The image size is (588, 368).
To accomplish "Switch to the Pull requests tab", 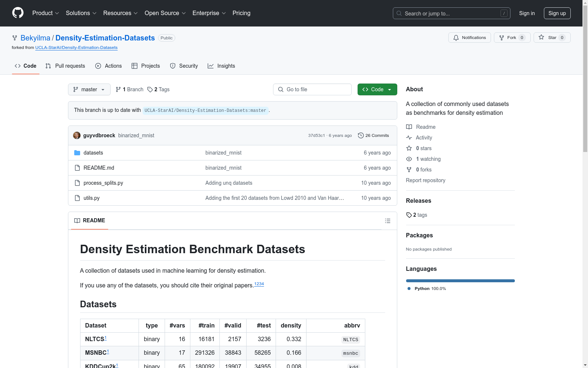I will pos(65,66).
